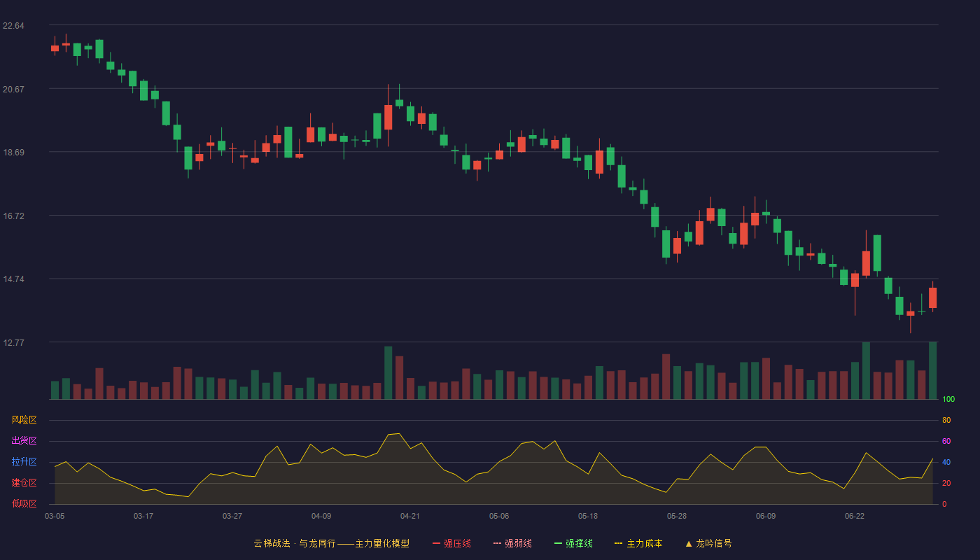Viewport: 980px width, 560px height.
Task: Click the 18.69 price axis label
Action: [13, 153]
